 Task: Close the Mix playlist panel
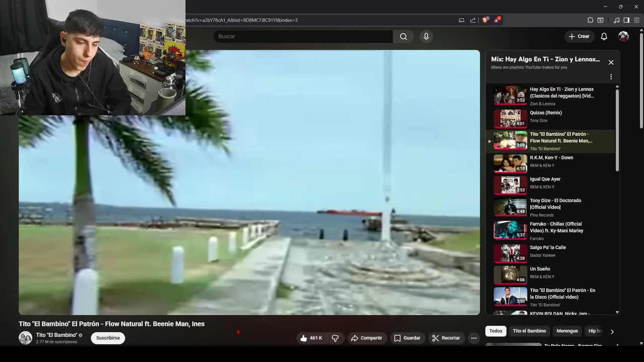[x=611, y=62]
